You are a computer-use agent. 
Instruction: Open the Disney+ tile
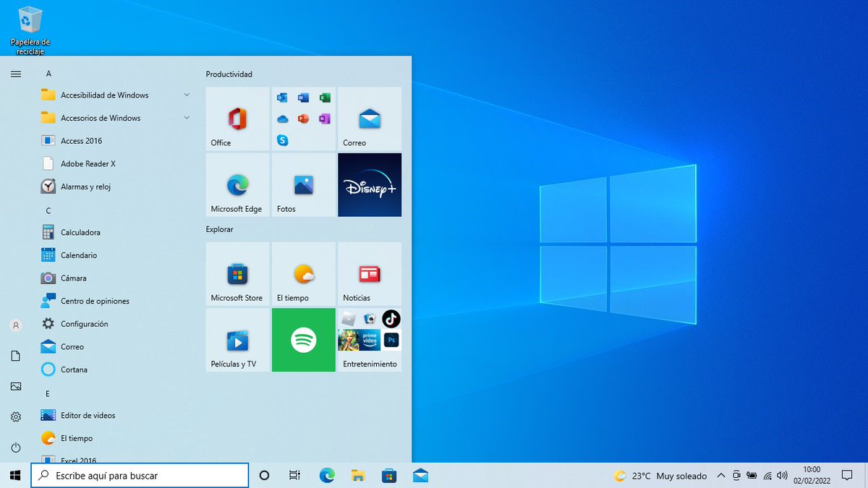(x=370, y=184)
